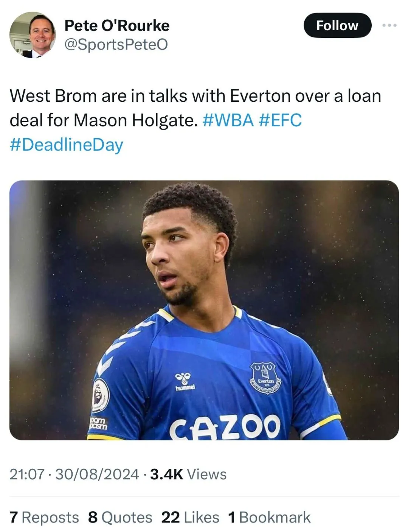
Task: Click the Pete O'Rourke display name
Action: [x=117, y=25]
